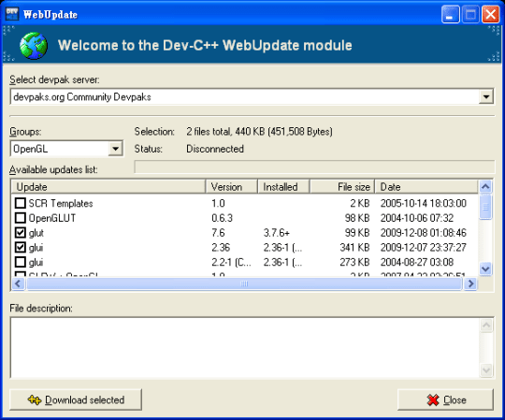Click horizontal scrollbar left arrow
Screen dimensions: 505x420
pyautogui.click(x=18, y=283)
